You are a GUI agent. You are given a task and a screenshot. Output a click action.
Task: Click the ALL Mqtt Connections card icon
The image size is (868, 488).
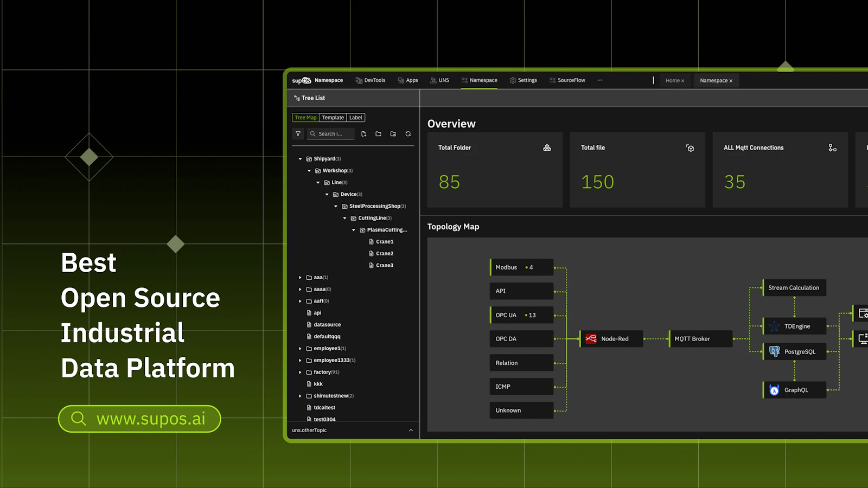pos(832,148)
